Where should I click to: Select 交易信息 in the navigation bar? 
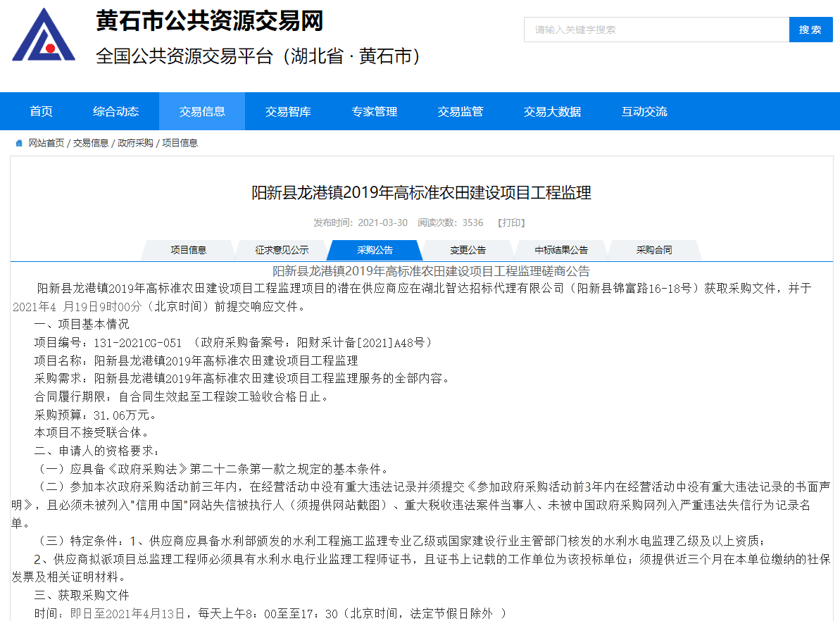tap(202, 111)
